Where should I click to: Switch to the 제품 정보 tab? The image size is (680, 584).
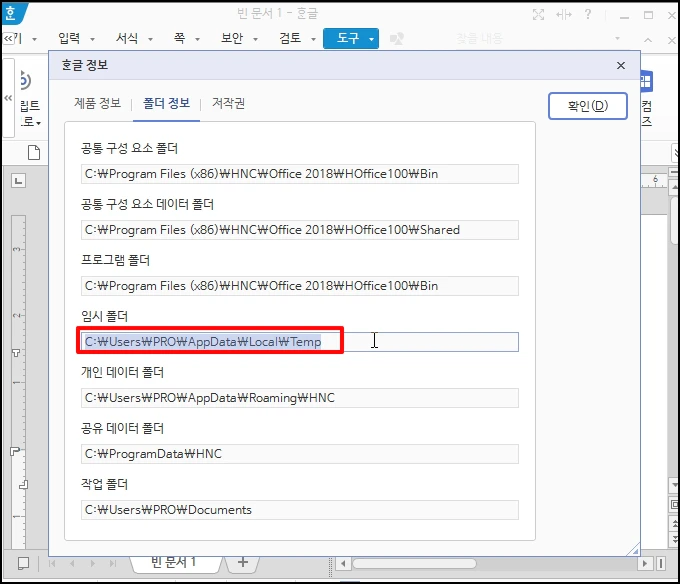click(x=98, y=103)
